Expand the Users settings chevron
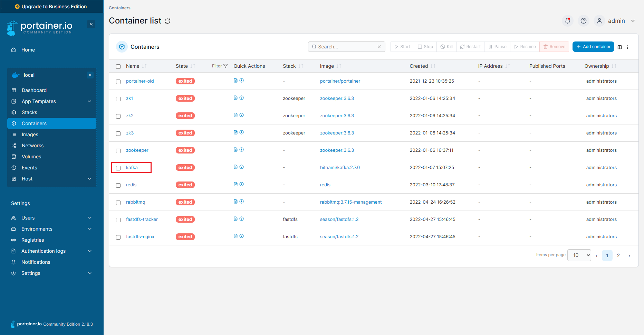 coord(90,218)
